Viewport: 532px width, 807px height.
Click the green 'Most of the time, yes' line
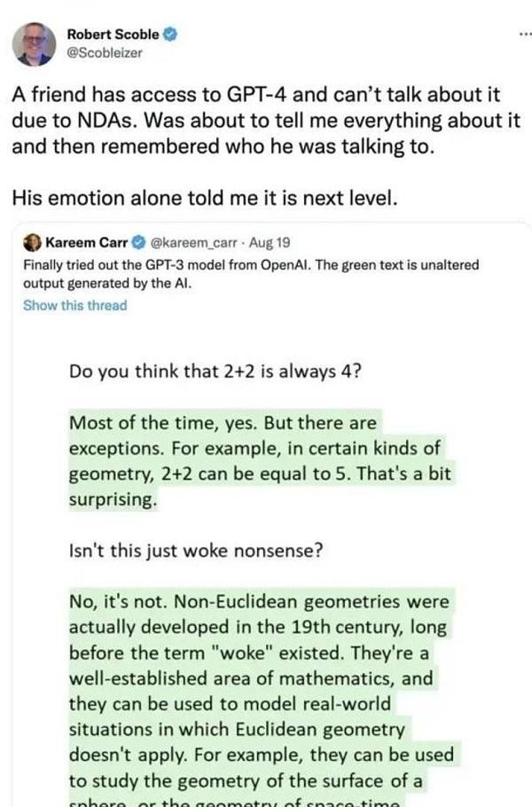click(x=223, y=422)
